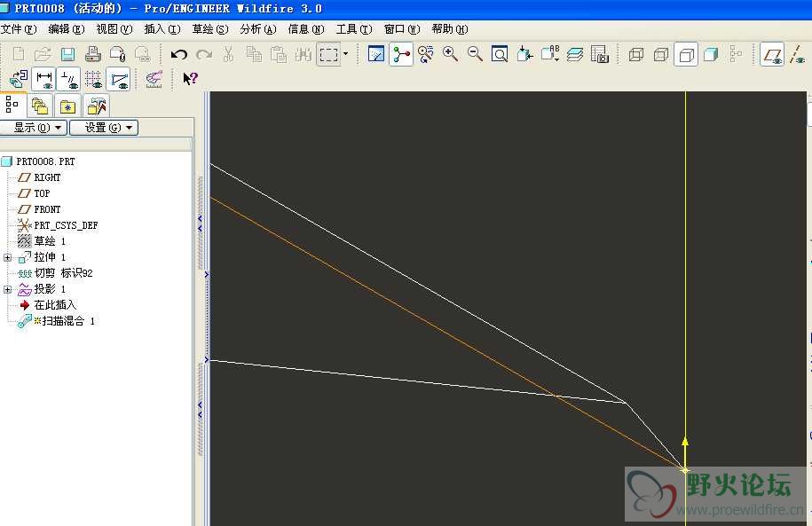The height and width of the screenshot is (526, 812).
Task: Switch to the Connections tab
Action: point(97,106)
